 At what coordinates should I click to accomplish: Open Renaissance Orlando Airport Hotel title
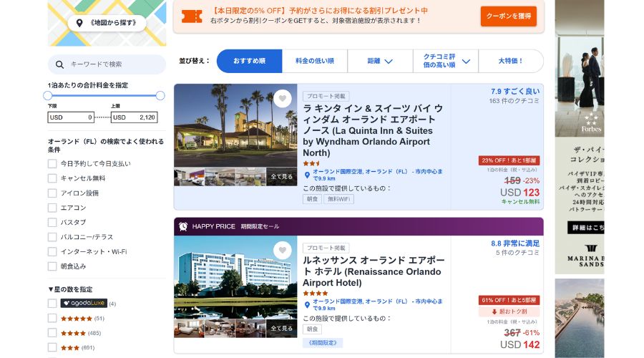[x=374, y=271]
